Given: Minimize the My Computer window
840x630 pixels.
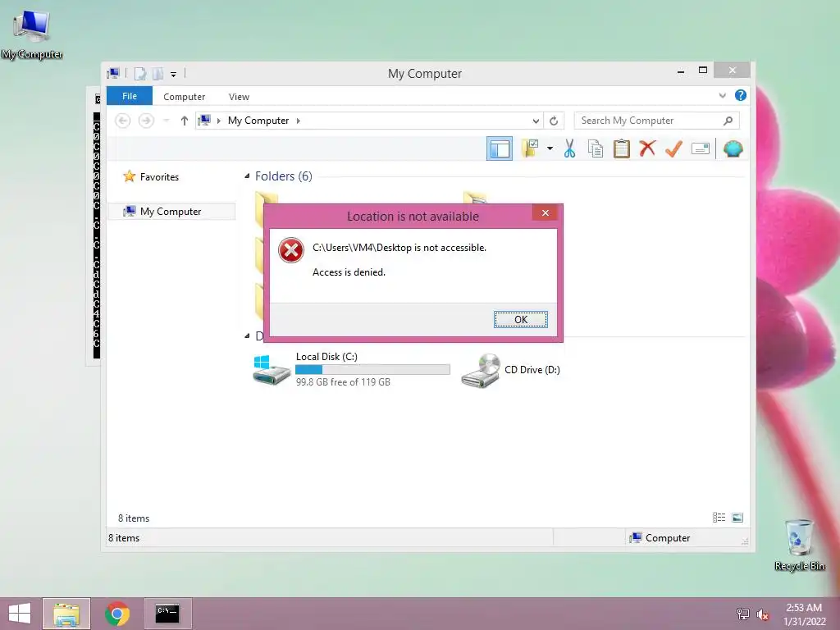Looking at the screenshot, I should (x=680, y=71).
